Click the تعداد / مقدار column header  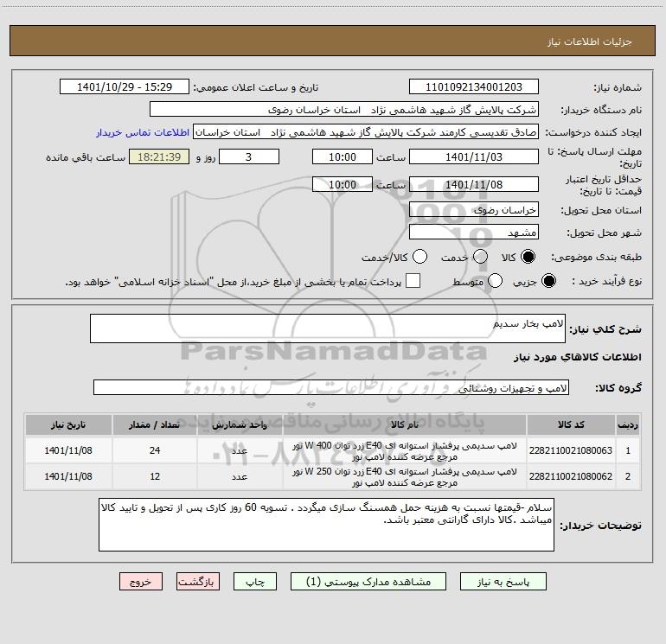155,424
